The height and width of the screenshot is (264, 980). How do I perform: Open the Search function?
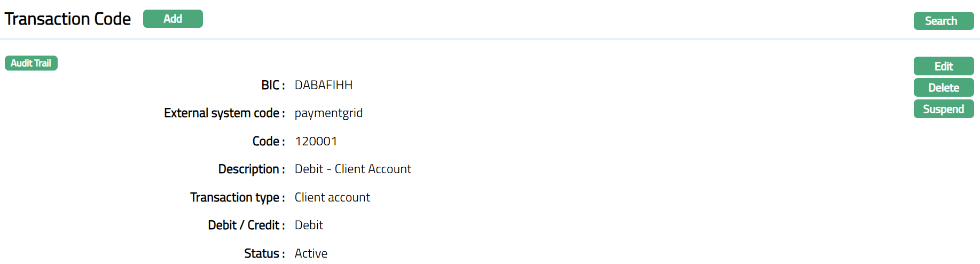click(x=943, y=21)
